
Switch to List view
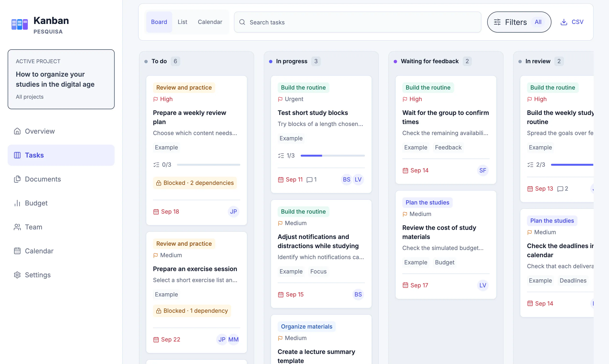(182, 22)
